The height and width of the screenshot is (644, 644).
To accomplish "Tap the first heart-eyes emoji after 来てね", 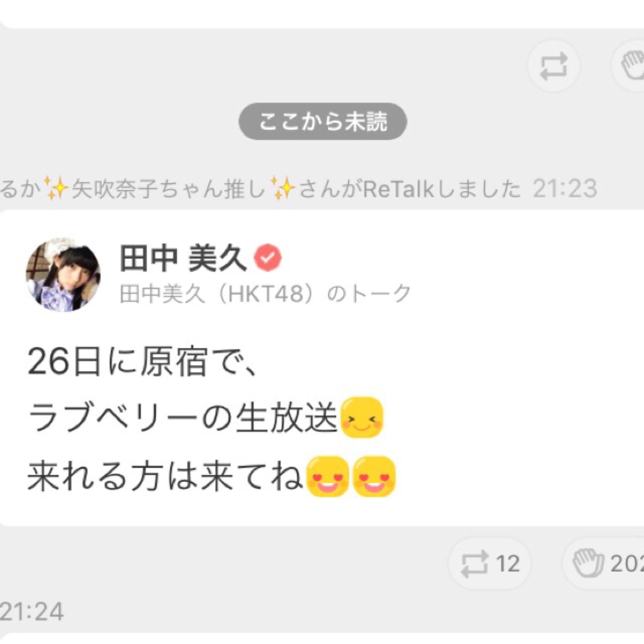I will (328, 476).
